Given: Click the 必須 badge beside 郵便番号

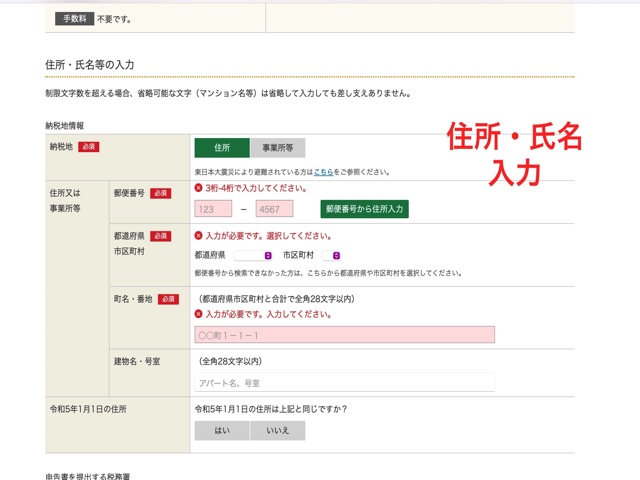Looking at the screenshot, I should point(160,192).
